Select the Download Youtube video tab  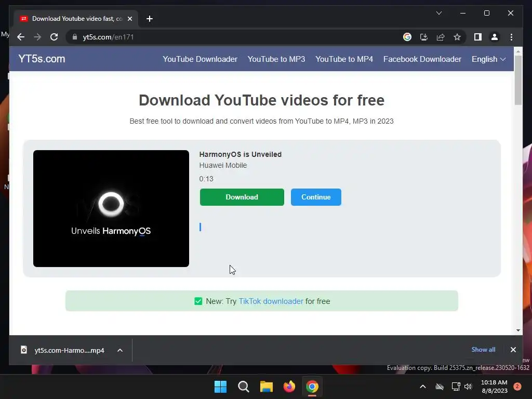pos(75,19)
